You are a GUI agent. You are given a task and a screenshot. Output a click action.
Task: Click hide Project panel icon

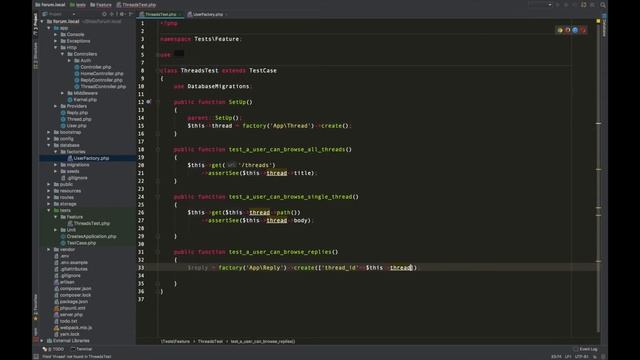coord(131,14)
